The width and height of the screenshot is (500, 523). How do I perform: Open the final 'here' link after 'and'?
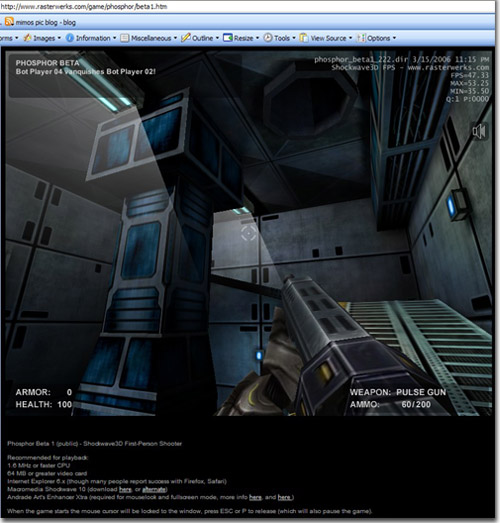[285, 497]
